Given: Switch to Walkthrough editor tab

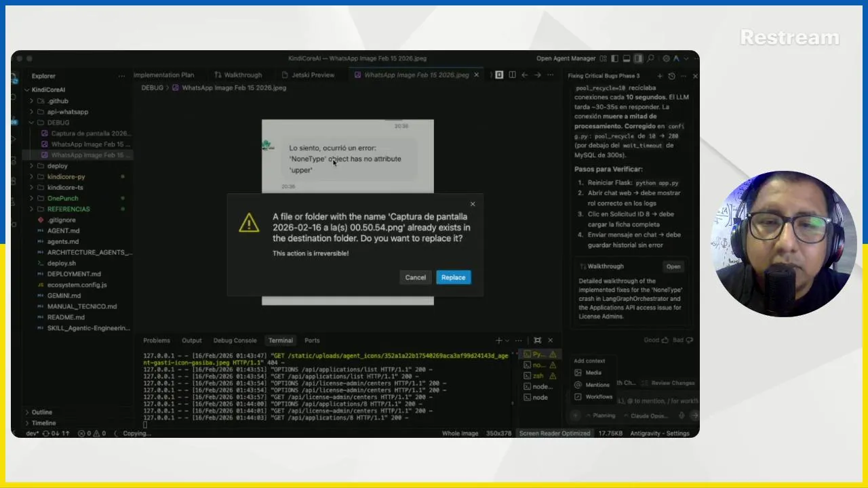Looking at the screenshot, I should point(238,75).
